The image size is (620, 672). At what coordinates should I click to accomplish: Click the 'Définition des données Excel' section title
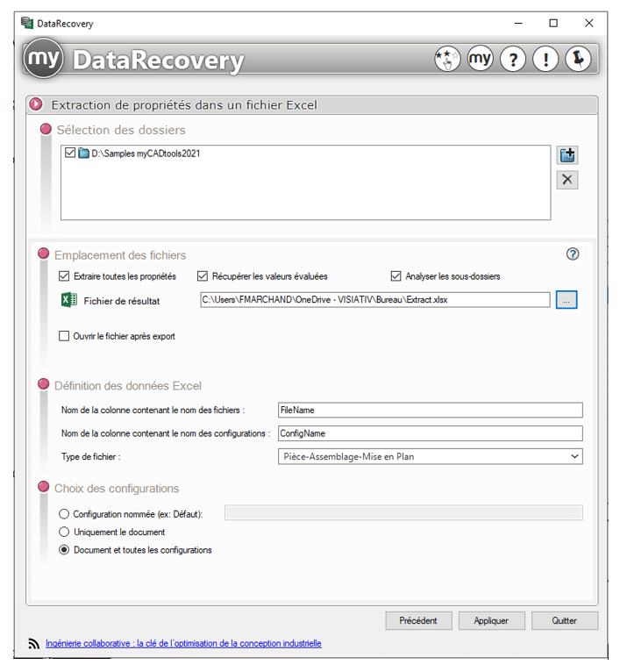(128, 386)
